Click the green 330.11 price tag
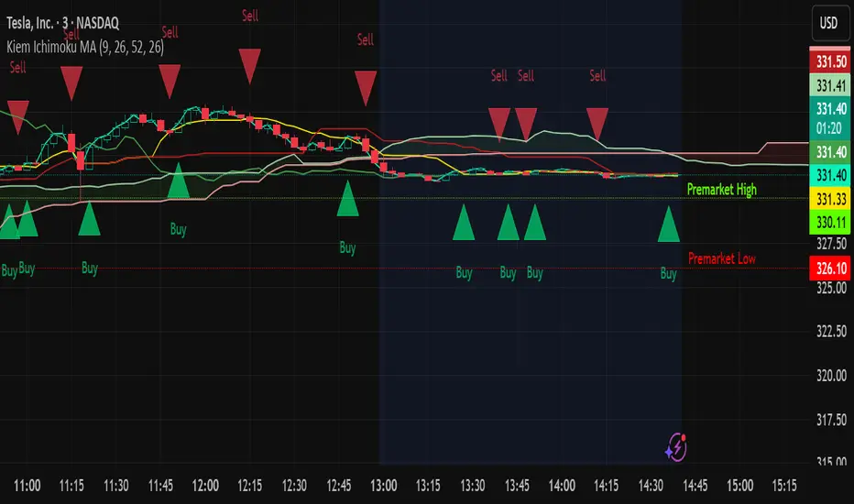The height and width of the screenshot is (504, 854). coord(831,223)
